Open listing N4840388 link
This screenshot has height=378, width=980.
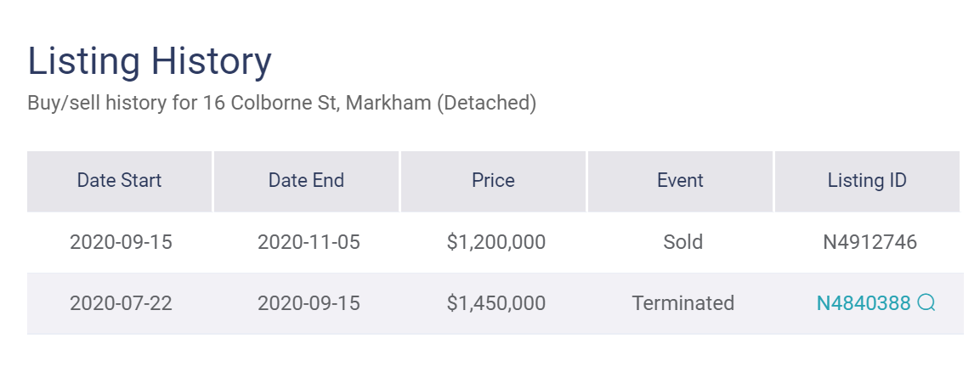[863, 303]
